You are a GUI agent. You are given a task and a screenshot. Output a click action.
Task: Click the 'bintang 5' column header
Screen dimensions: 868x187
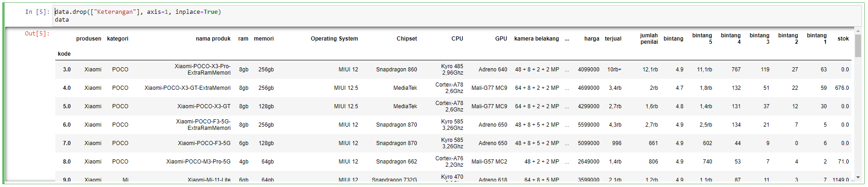pyautogui.click(x=702, y=39)
